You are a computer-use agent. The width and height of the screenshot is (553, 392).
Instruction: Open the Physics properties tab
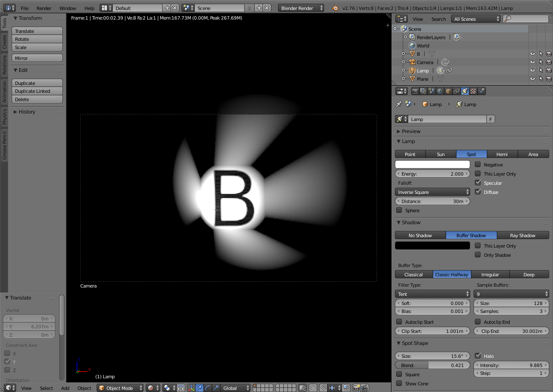[x=481, y=91]
